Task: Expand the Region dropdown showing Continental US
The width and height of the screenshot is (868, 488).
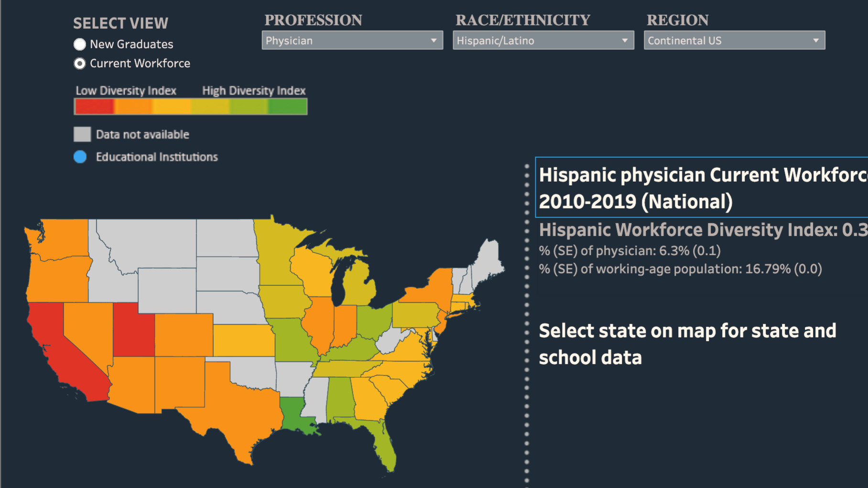Action: 734,41
